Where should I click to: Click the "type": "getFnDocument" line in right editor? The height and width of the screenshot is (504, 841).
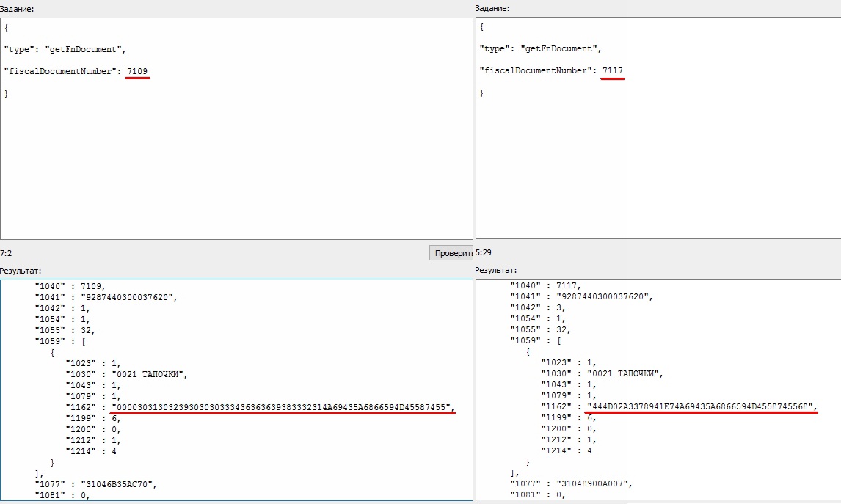click(x=541, y=48)
